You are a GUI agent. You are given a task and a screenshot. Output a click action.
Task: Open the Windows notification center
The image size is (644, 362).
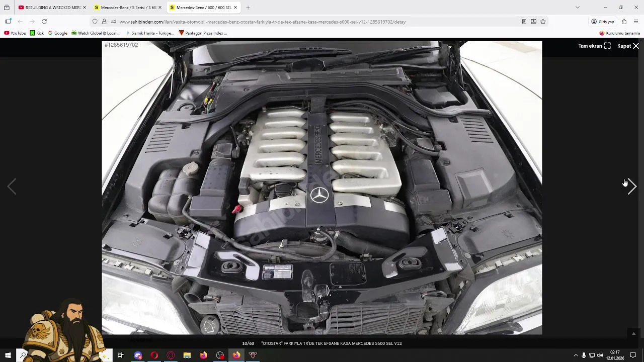pyautogui.click(x=633, y=355)
